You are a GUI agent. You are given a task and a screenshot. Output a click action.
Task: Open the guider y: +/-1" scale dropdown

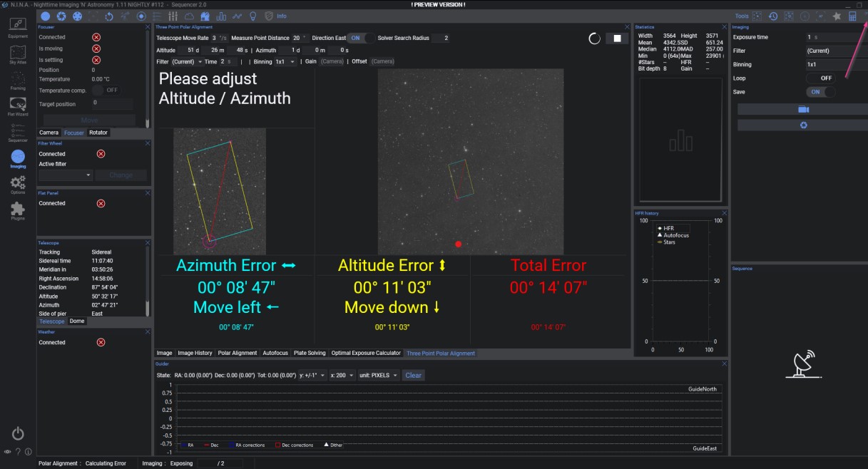click(312, 375)
